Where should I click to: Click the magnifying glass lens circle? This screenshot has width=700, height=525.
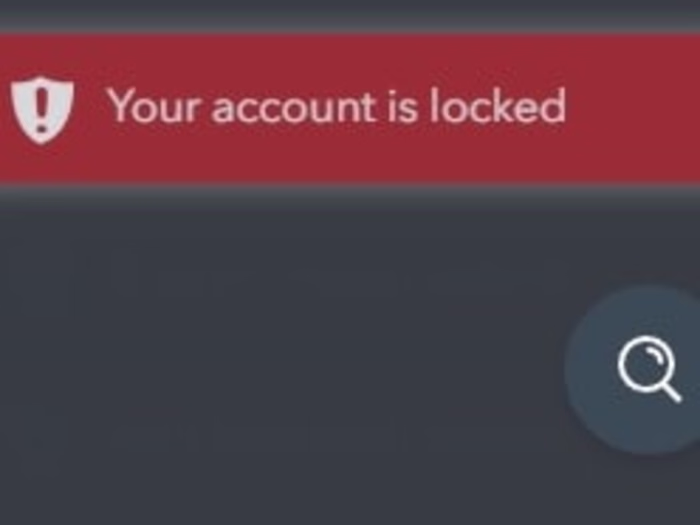(642, 364)
